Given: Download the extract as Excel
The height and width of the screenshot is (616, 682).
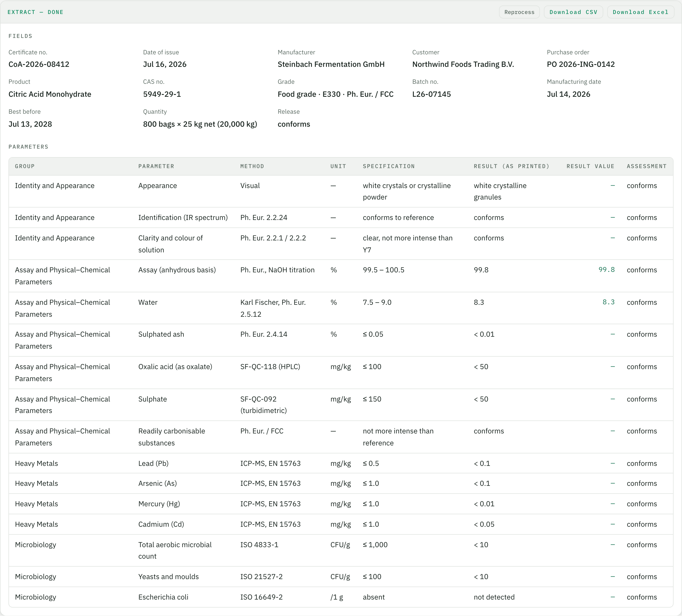Looking at the screenshot, I should (640, 12).
